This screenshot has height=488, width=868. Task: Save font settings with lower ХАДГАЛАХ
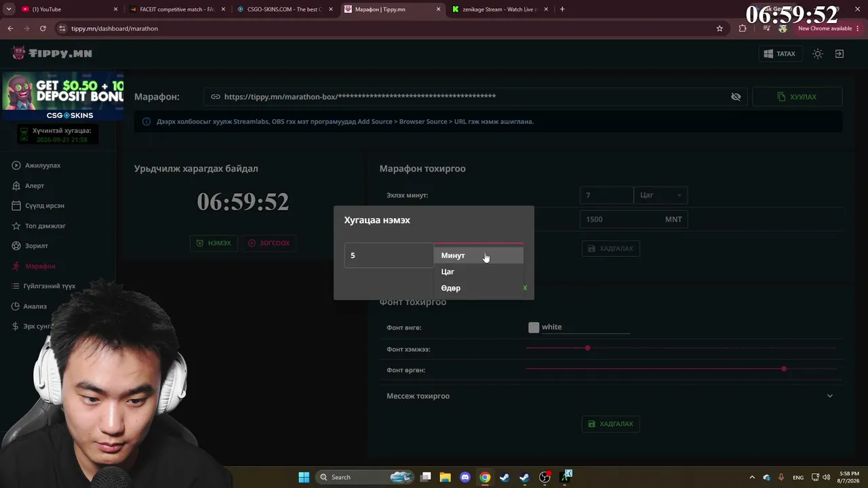pos(611,424)
